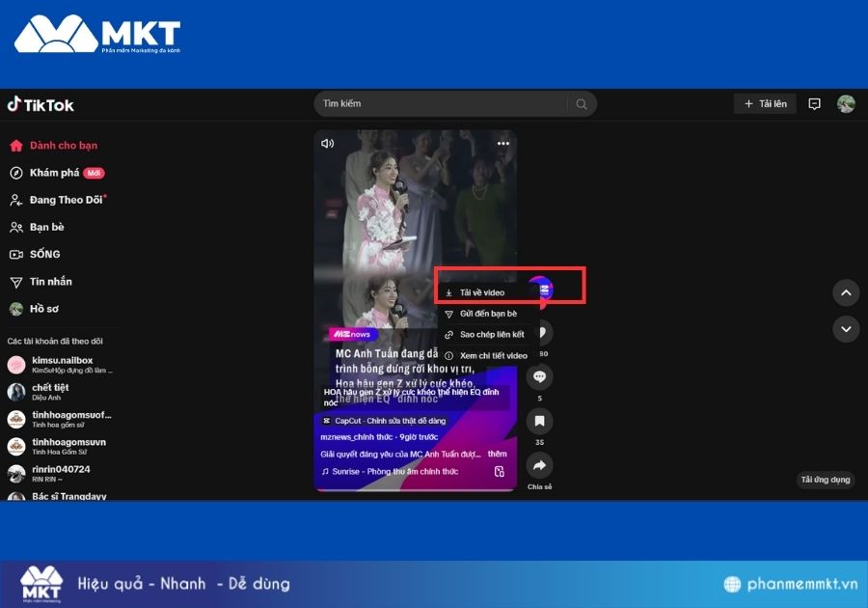This screenshot has width=868, height=608.
Task: Open followed account tinhhoagomsuof...
Action: (x=59, y=419)
